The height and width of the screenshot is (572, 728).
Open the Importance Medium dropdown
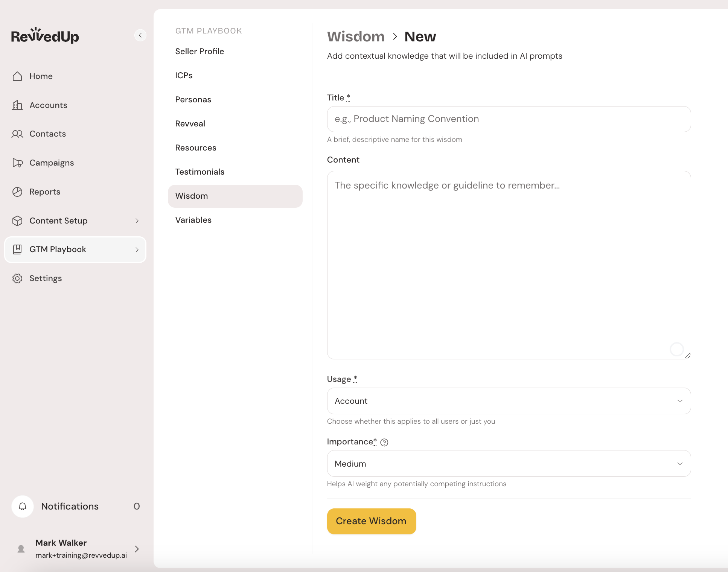(x=509, y=464)
